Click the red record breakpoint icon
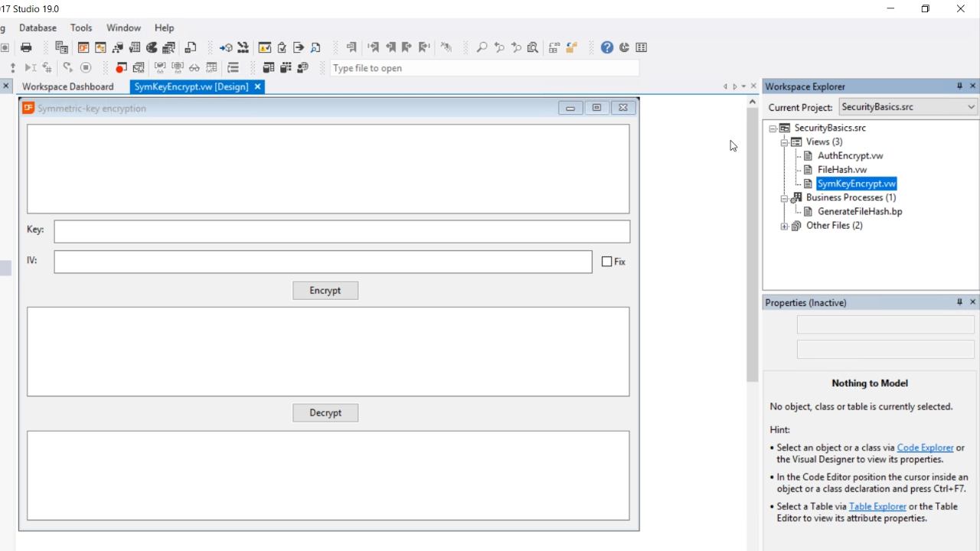This screenshot has height=551, width=980. click(121, 68)
